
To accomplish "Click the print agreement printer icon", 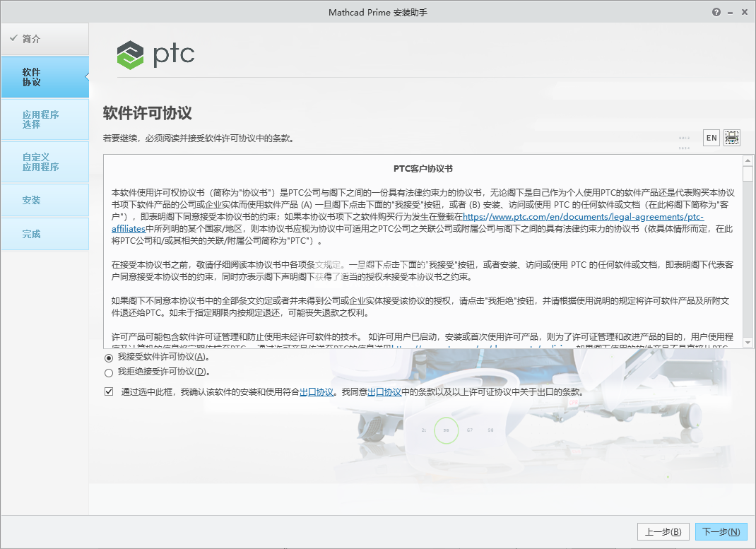I will tap(732, 138).
